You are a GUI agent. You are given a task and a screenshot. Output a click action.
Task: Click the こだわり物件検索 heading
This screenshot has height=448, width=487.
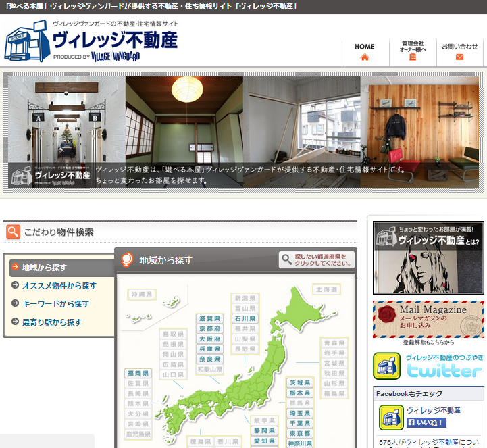(59, 232)
